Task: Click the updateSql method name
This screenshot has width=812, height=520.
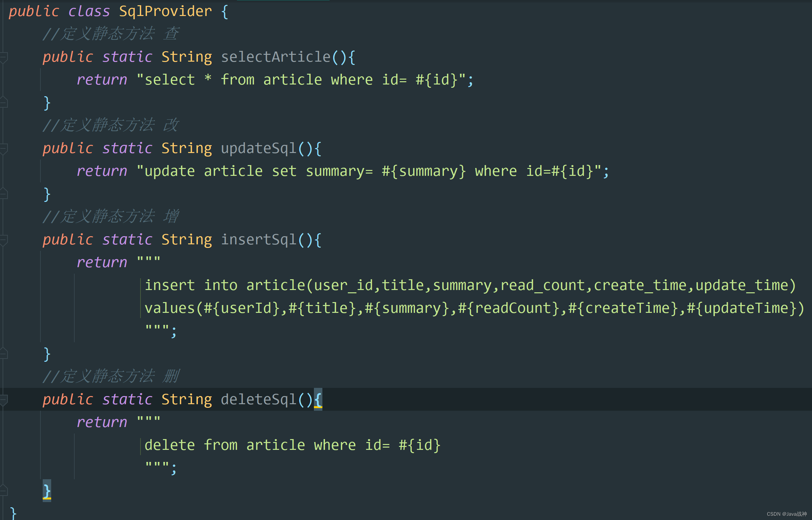Action: (258, 148)
